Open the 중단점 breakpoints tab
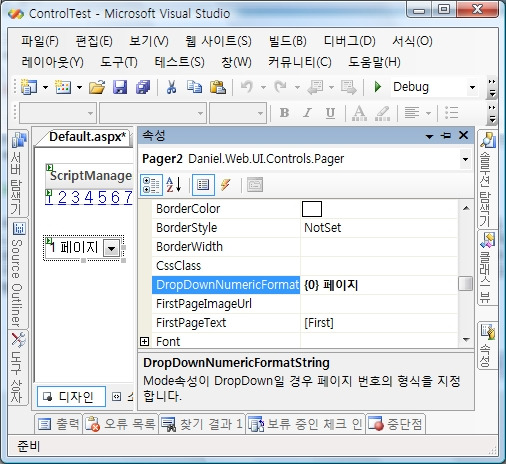 click(x=396, y=424)
